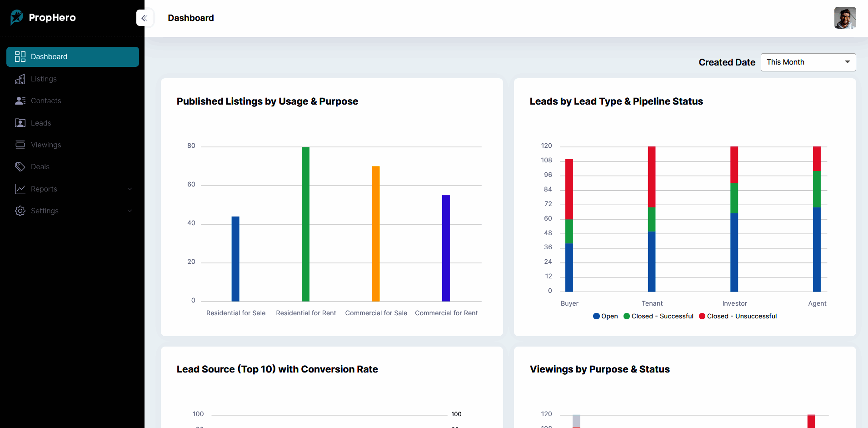868x428 pixels.
Task: Collapse the sidebar with the arrow button
Action: point(145,18)
